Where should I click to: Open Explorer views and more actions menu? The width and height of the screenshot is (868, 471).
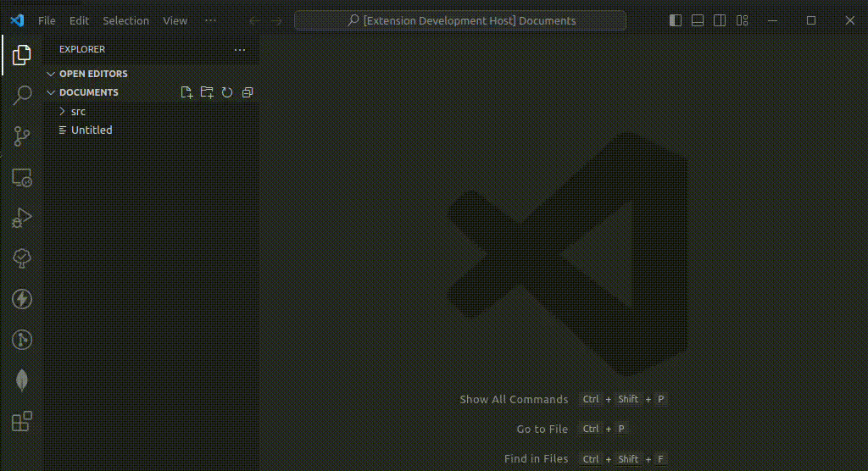click(x=240, y=50)
